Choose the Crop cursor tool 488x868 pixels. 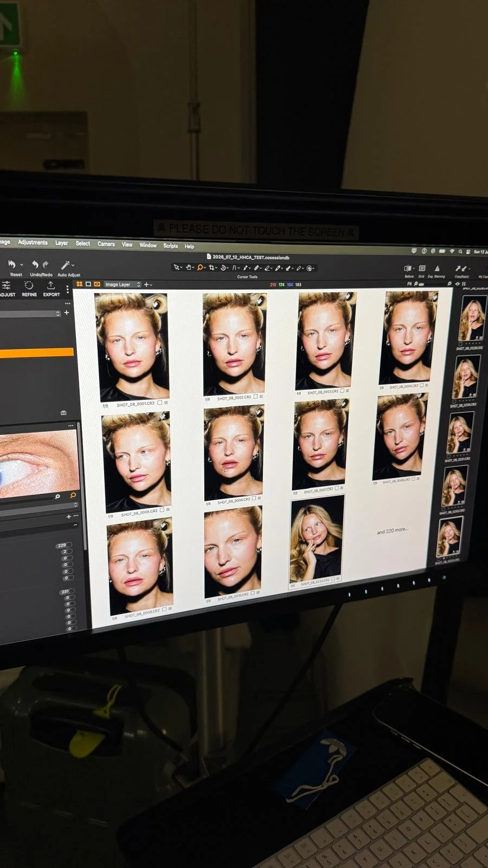click(211, 267)
